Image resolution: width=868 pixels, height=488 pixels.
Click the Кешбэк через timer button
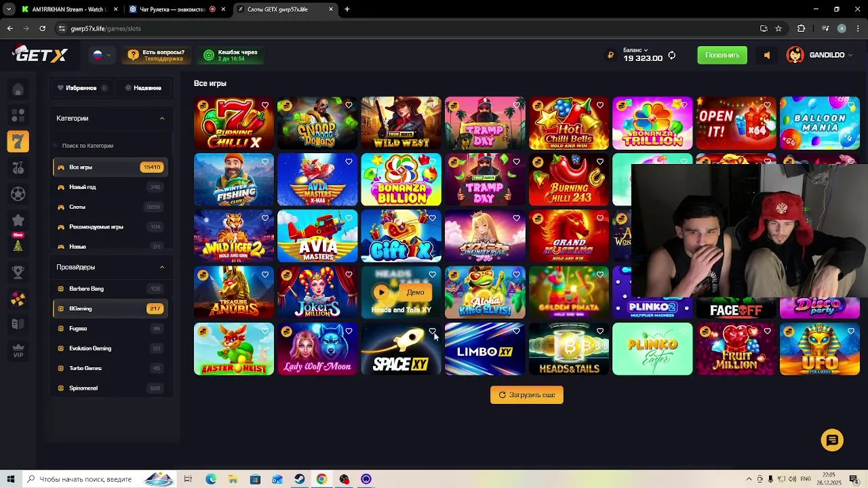(x=231, y=55)
